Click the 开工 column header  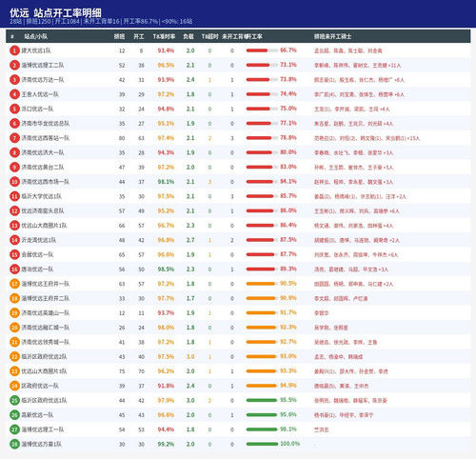[x=139, y=36]
